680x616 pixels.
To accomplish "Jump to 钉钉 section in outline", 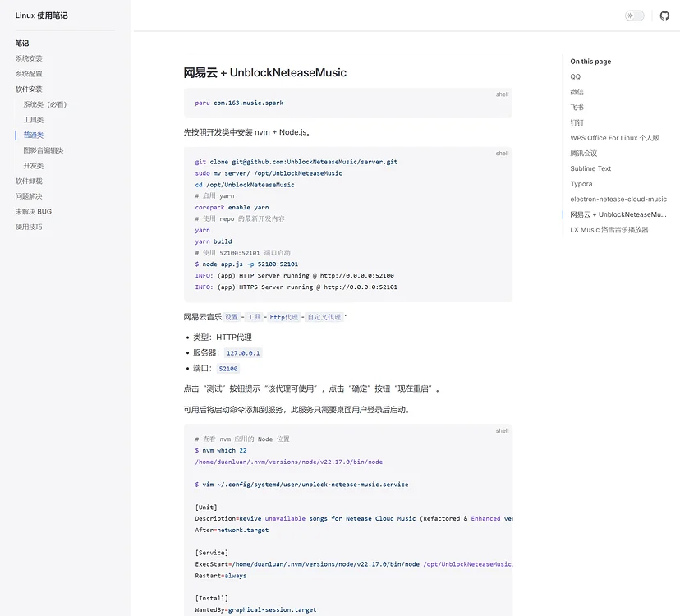I will click(577, 122).
